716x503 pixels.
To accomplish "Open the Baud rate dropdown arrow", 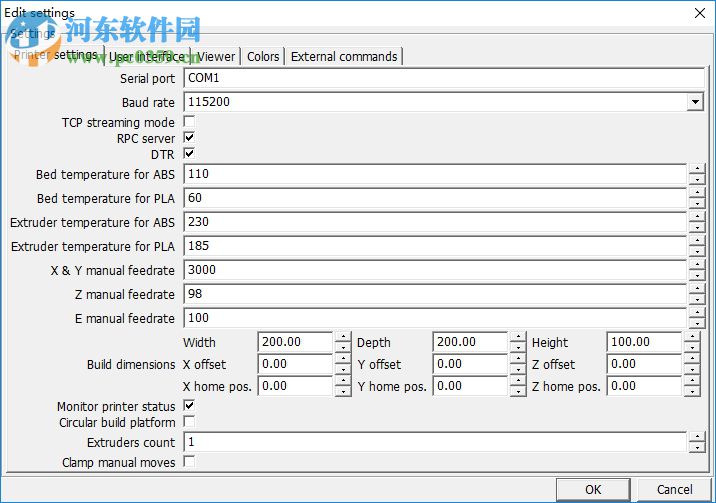I will [695, 102].
